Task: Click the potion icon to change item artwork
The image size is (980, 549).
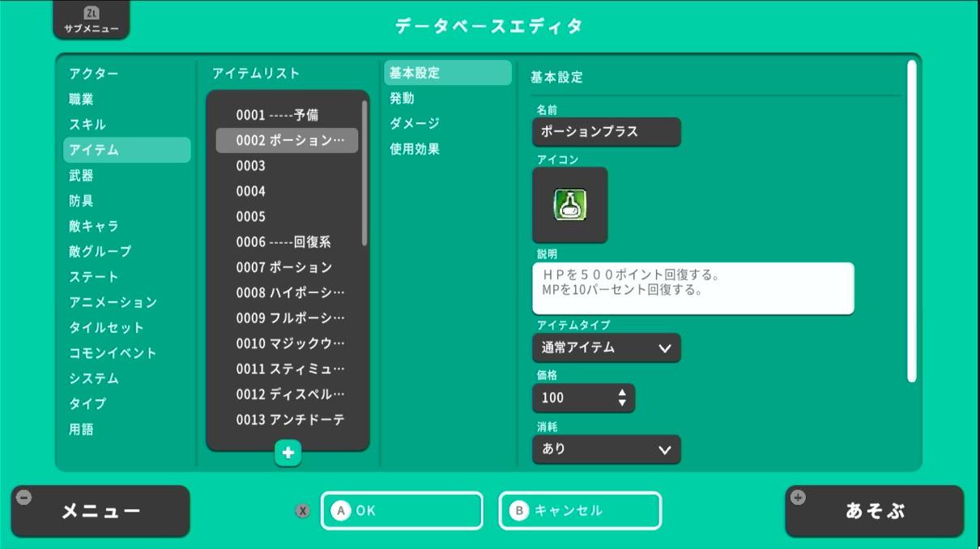Action: [x=569, y=206]
